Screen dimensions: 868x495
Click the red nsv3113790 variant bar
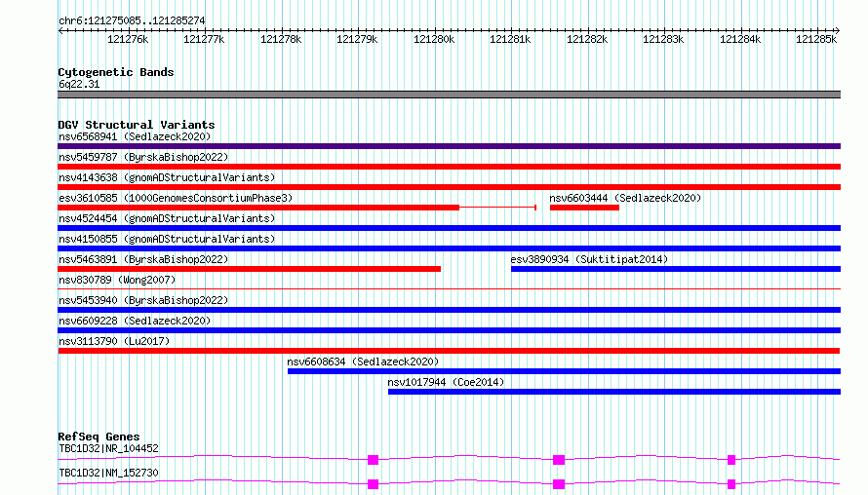pos(449,351)
